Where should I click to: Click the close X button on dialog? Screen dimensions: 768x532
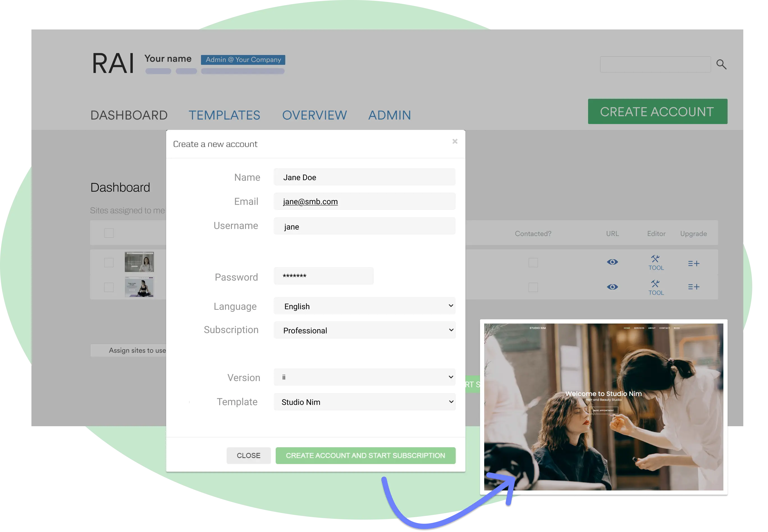pos(455,142)
